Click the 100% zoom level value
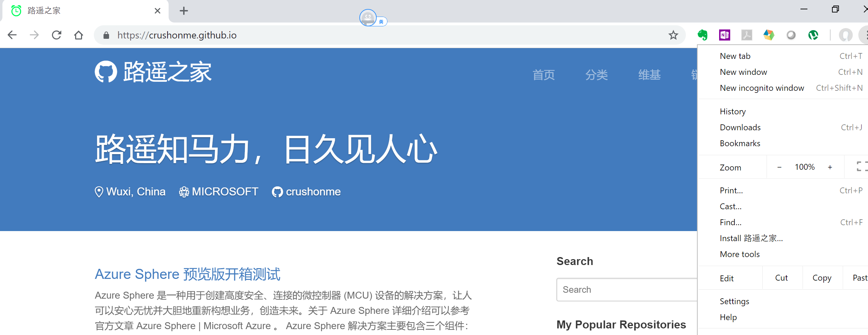This screenshot has width=868, height=335. coord(805,167)
